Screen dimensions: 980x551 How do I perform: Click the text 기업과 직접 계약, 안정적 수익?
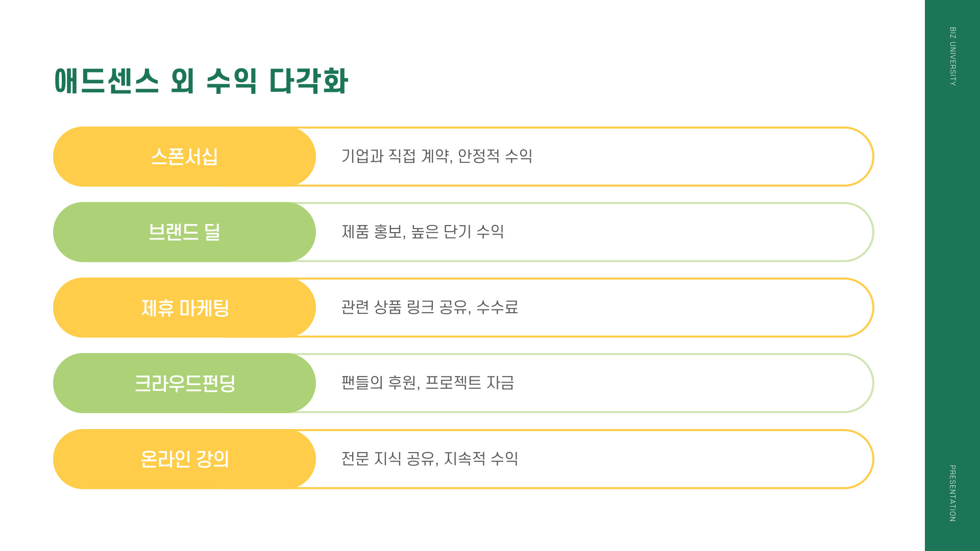click(437, 156)
